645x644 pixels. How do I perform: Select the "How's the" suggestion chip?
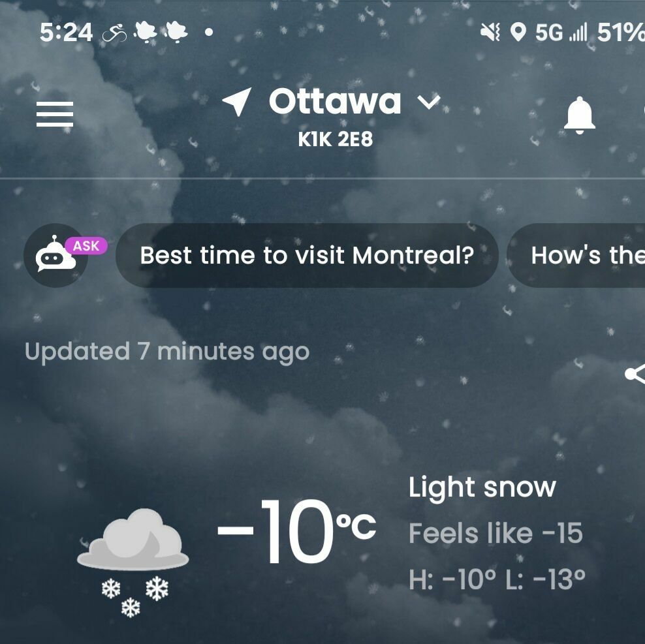tap(581, 255)
